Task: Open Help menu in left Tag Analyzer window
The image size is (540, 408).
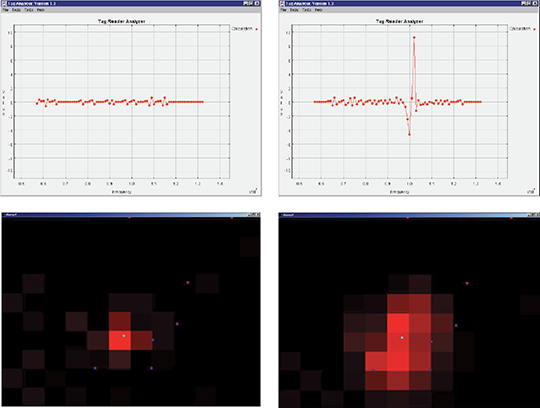Action: click(x=41, y=10)
